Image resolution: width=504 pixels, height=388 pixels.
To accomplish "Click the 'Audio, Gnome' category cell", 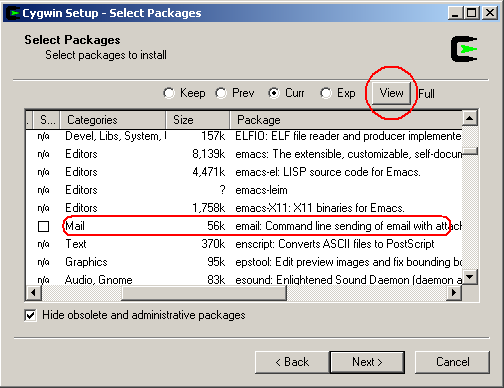I will (99, 279).
